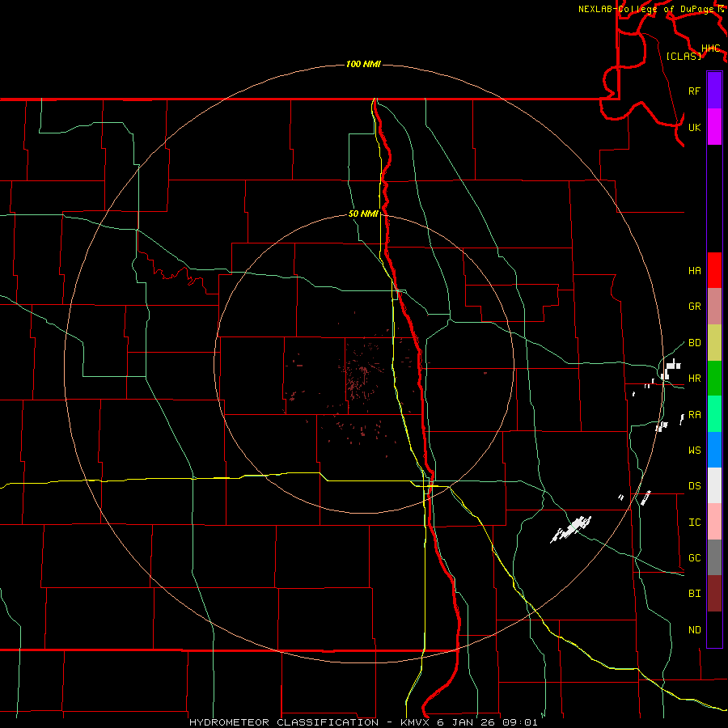Click the HR legend label

tap(694, 379)
